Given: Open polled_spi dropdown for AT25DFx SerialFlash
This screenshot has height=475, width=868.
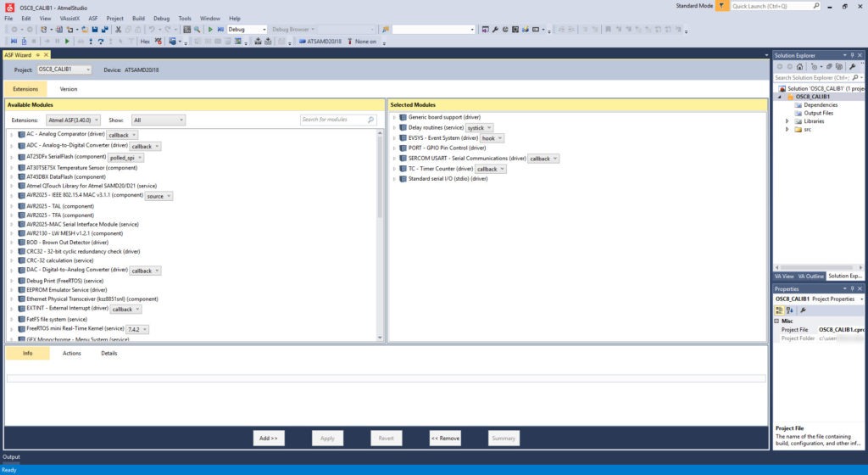Looking at the screenshot, I should pyautogui.click(x=126, y=158).
